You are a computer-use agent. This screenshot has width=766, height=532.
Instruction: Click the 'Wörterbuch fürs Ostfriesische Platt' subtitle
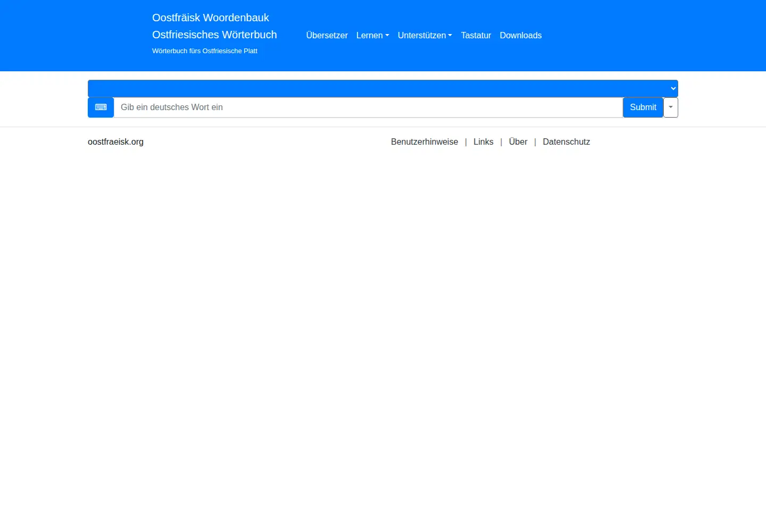(205, 51)
